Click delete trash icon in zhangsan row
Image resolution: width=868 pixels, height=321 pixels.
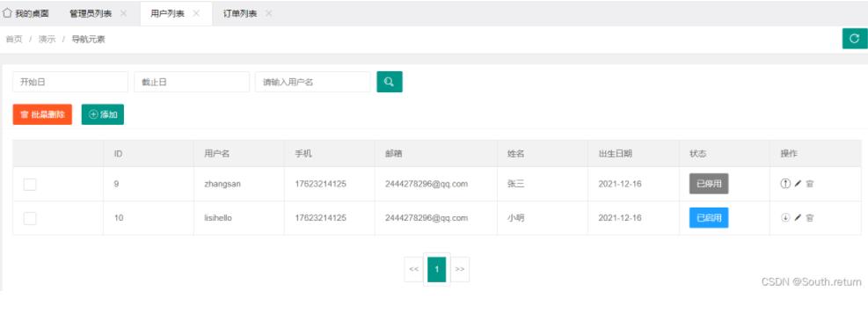[809, 184]
